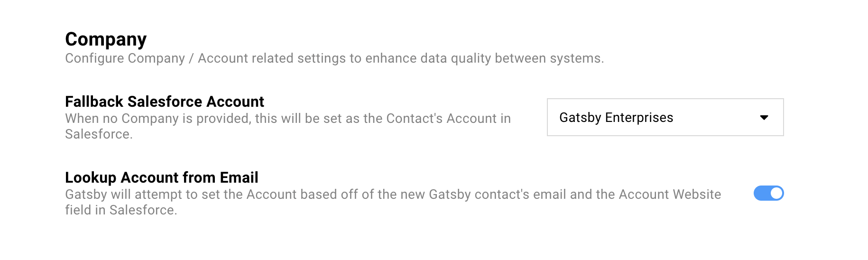Turn off the email account lookup switch
The image size is (868, 260).
768,193
